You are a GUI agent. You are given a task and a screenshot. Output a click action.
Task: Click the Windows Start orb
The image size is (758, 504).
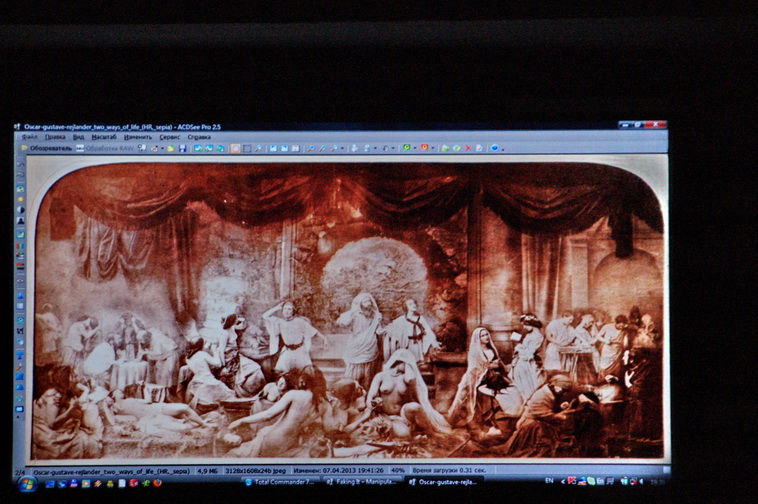point(27,483)
